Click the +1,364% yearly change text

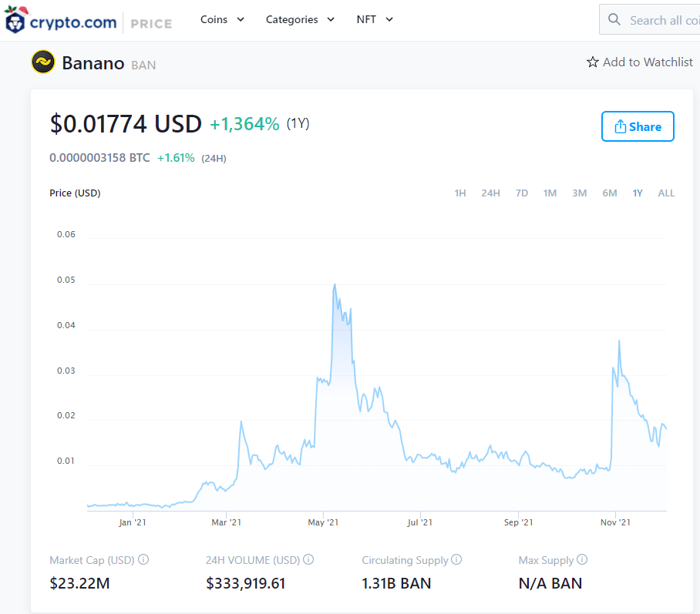[244, 124]
